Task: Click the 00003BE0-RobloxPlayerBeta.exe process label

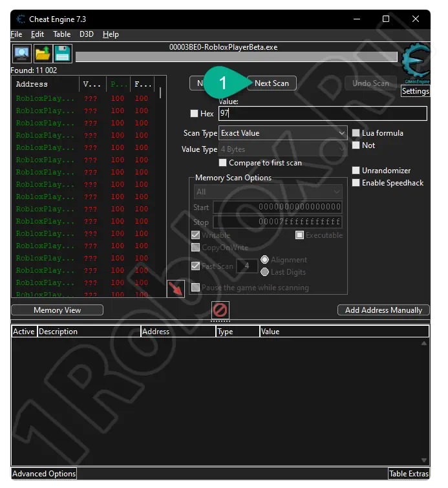Action: [x=223, y=47]
